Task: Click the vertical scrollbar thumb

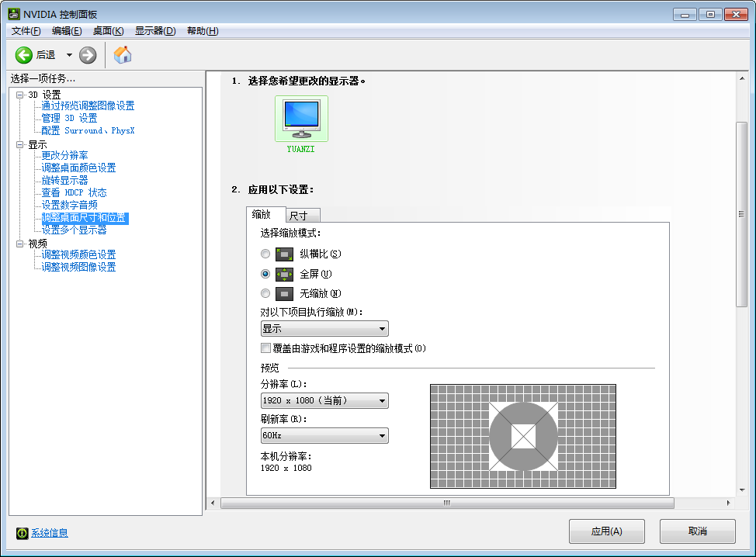Action: coord(741,214)
